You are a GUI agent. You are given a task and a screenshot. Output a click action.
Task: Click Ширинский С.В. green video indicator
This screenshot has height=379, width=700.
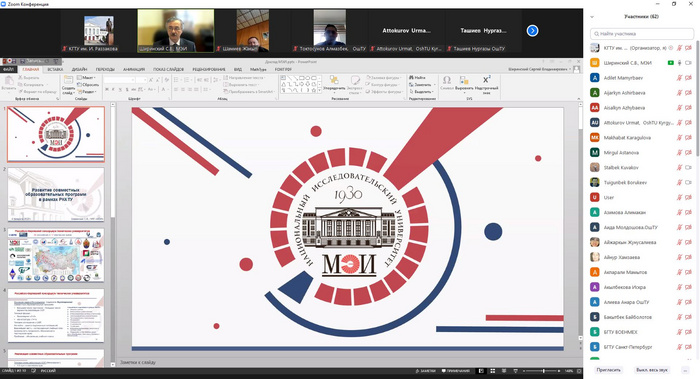[x=671, y=63]
